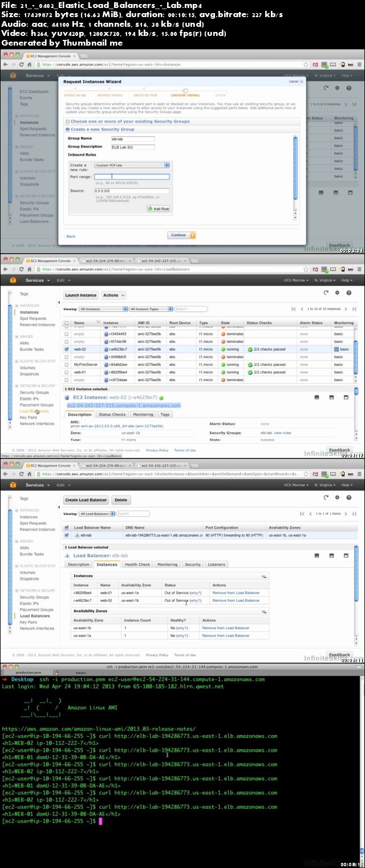Click refresh icon above the load balancer table
The width and height of the screenshot is (365, 868).
coord(326,497)
